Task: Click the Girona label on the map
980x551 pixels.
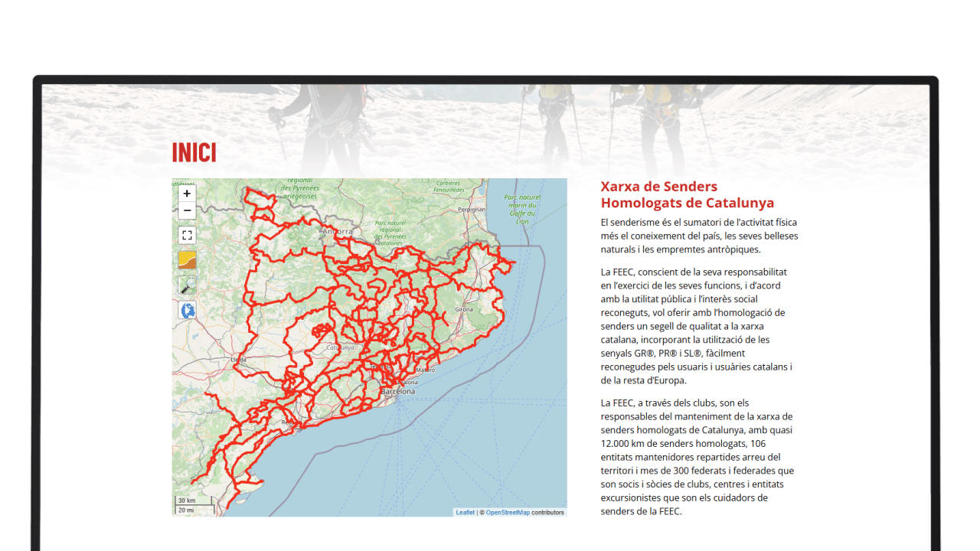Action: tap(464, 309)
